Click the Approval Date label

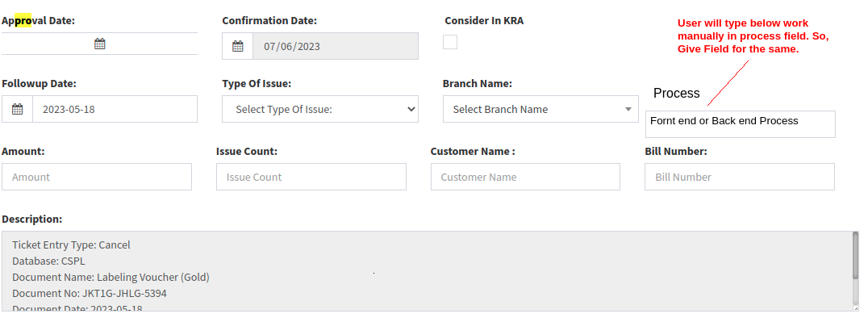pos(38,20)
